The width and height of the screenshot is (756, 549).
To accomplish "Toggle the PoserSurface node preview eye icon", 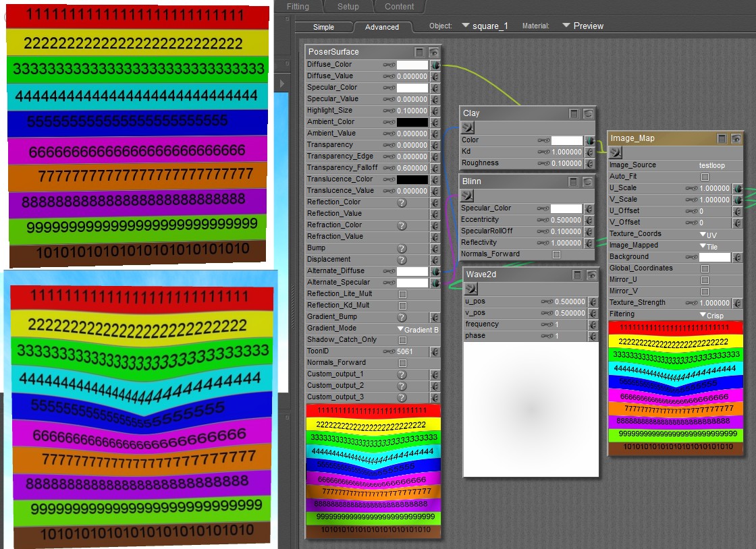I will (x=433, y=52).
